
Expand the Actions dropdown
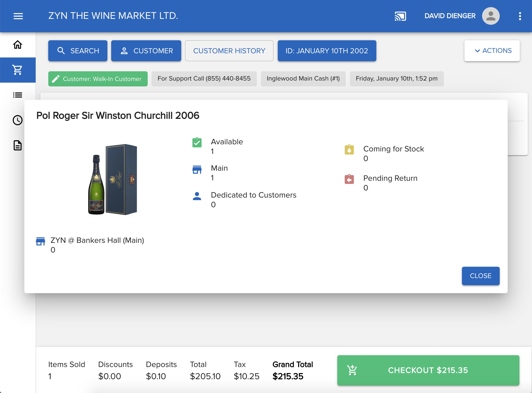492,51
